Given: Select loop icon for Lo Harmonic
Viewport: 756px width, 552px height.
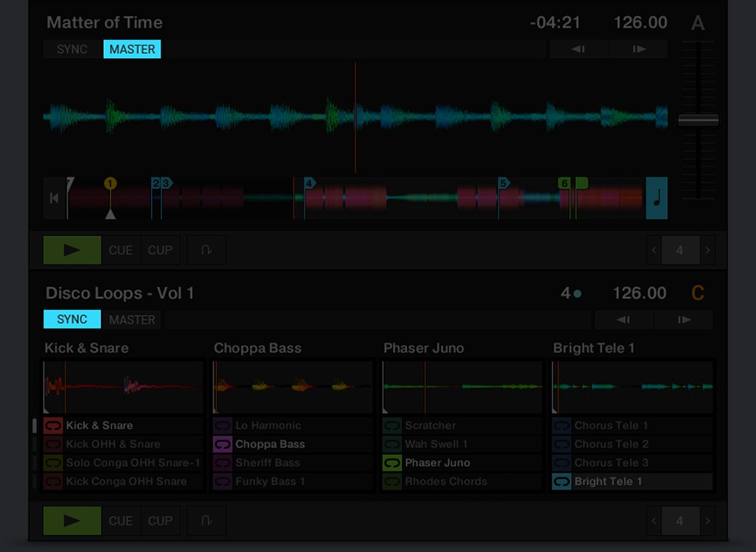Looking at the screenshot, I should pos(222,426).
